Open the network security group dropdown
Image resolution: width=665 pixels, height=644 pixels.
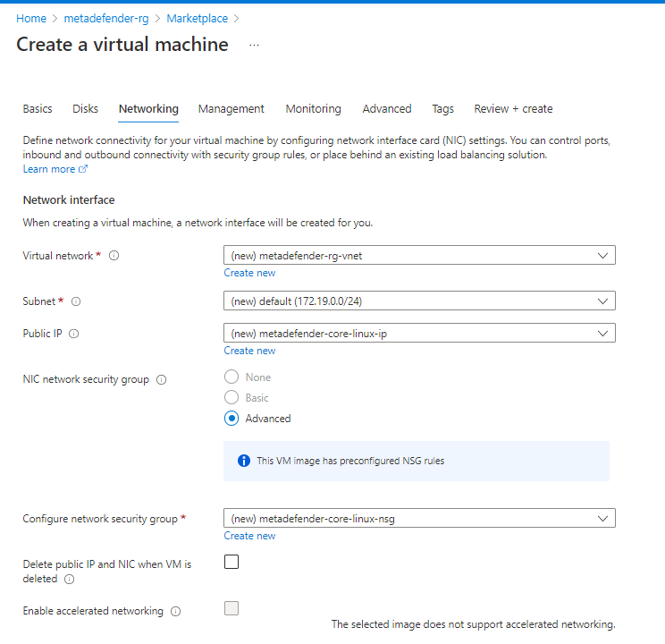point(419,519)
